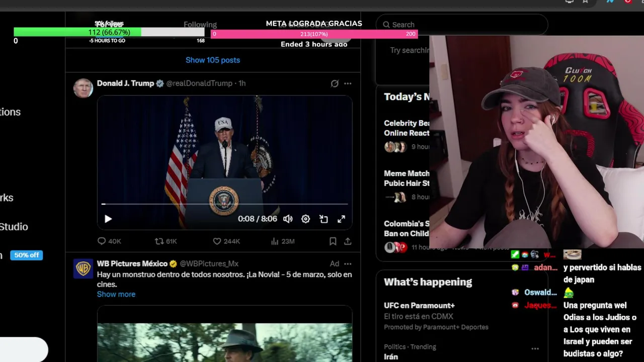Image resolution: width=644 pixels, height=362 pixels.
Task: Open more options on WB Pictures ad
Action: pos(348,263)
